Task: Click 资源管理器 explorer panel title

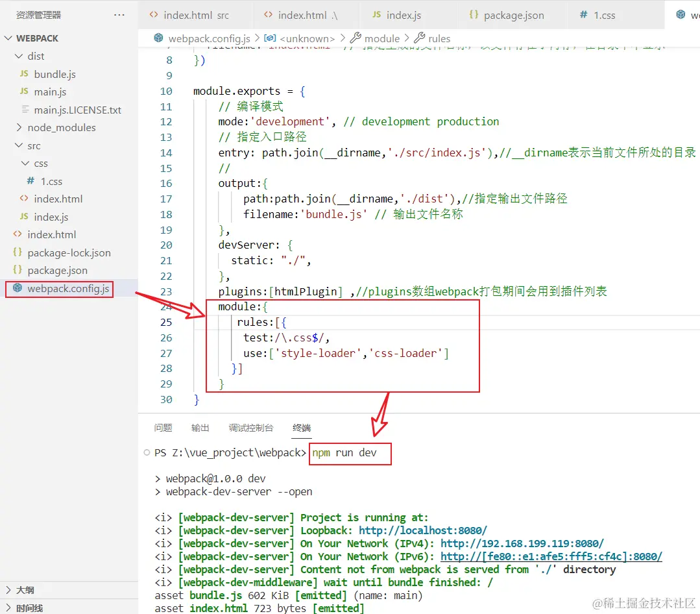Action: pos(38,15)
